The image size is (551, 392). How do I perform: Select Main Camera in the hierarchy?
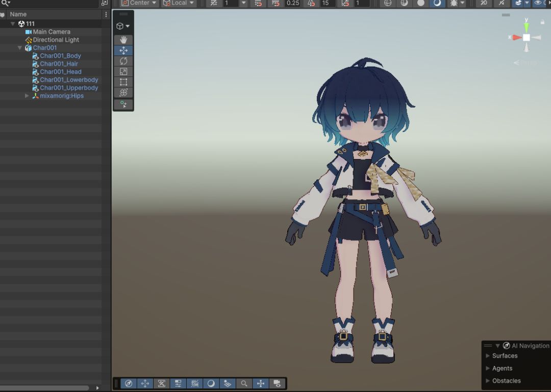tap(51, 32)
